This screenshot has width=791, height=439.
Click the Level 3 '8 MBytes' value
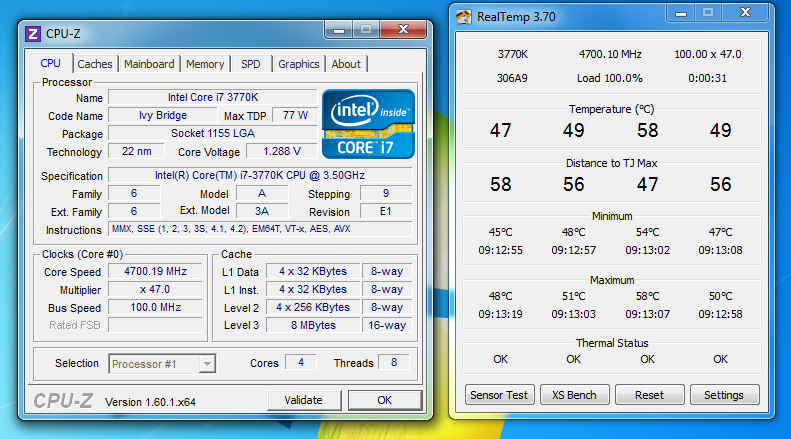point(313,325)
